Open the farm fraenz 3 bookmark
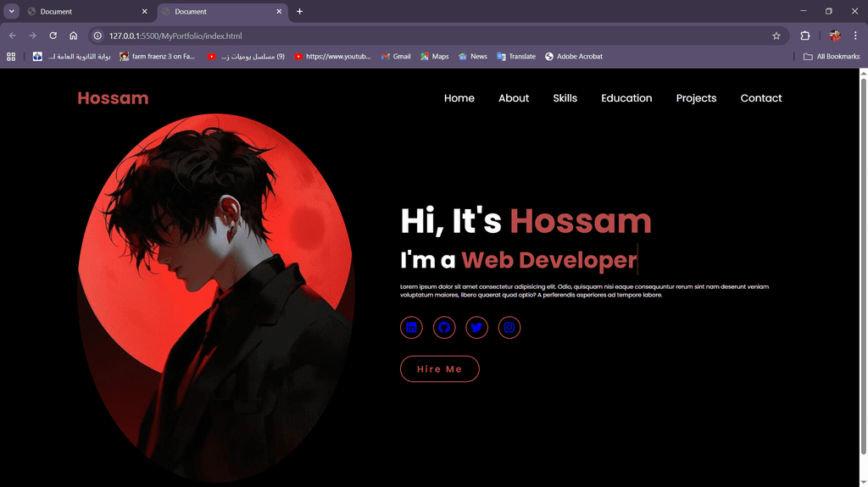The image size is (868, 487). tap(157, 57)
